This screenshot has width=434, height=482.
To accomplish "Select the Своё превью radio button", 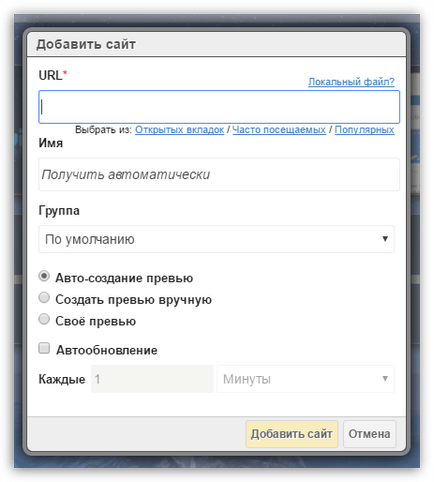I will tap(44, 319).
